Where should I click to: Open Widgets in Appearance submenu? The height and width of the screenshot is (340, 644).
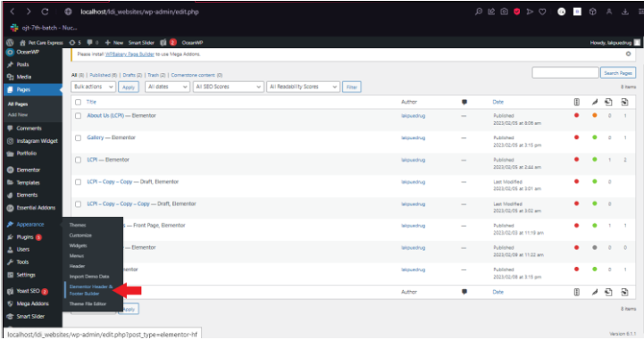tap(78, 245)
